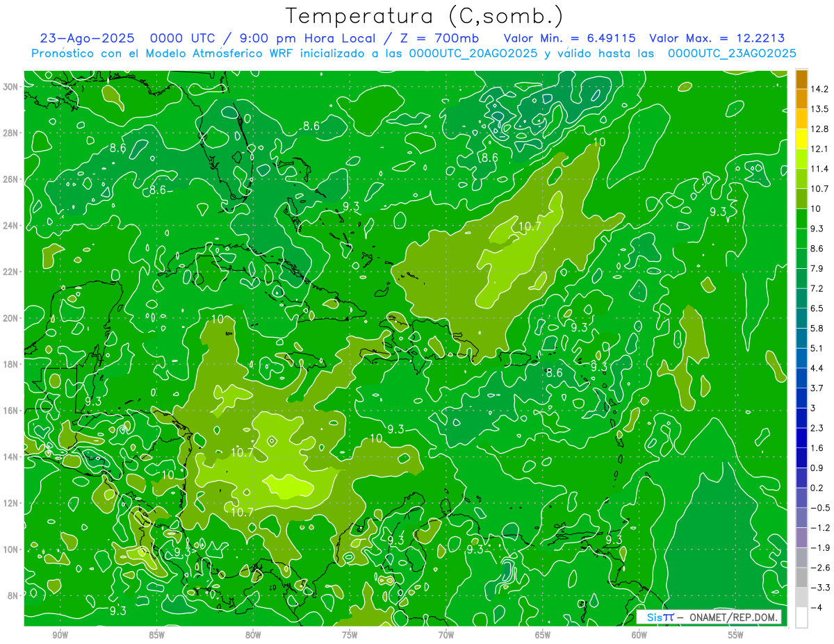
Task: Click the title "Temperatura (C,somb.)"
Action: 425,16
